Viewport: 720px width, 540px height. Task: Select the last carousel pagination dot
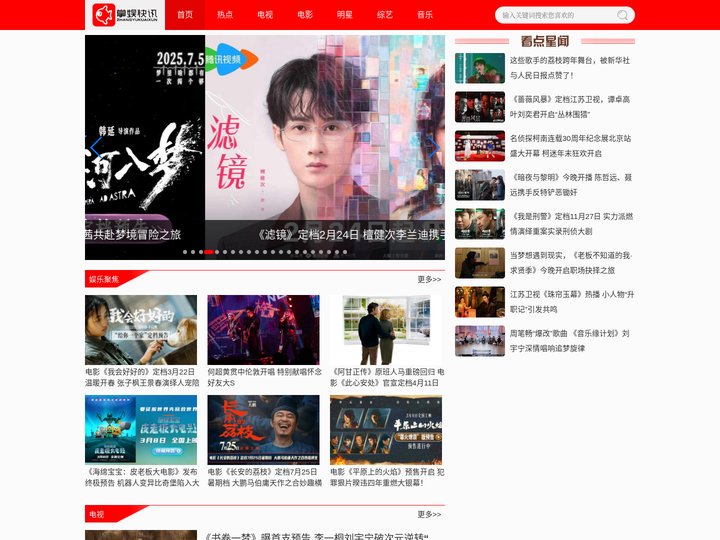[345, 252]
